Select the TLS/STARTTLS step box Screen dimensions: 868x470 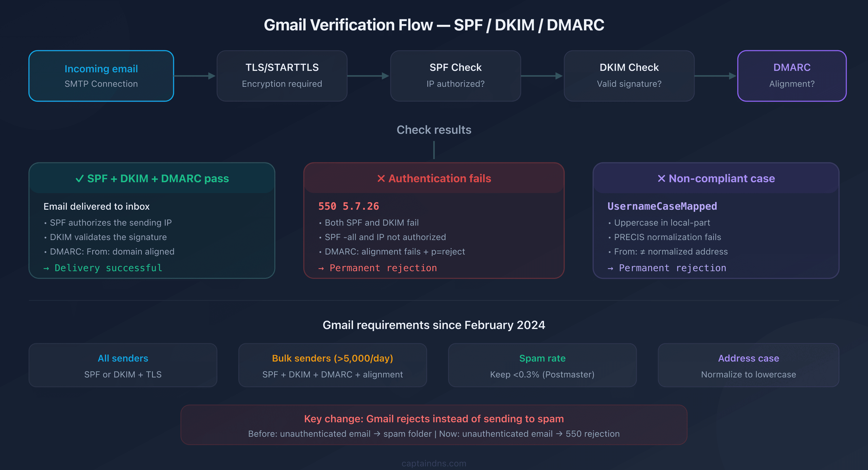click(x=282, y=76)
